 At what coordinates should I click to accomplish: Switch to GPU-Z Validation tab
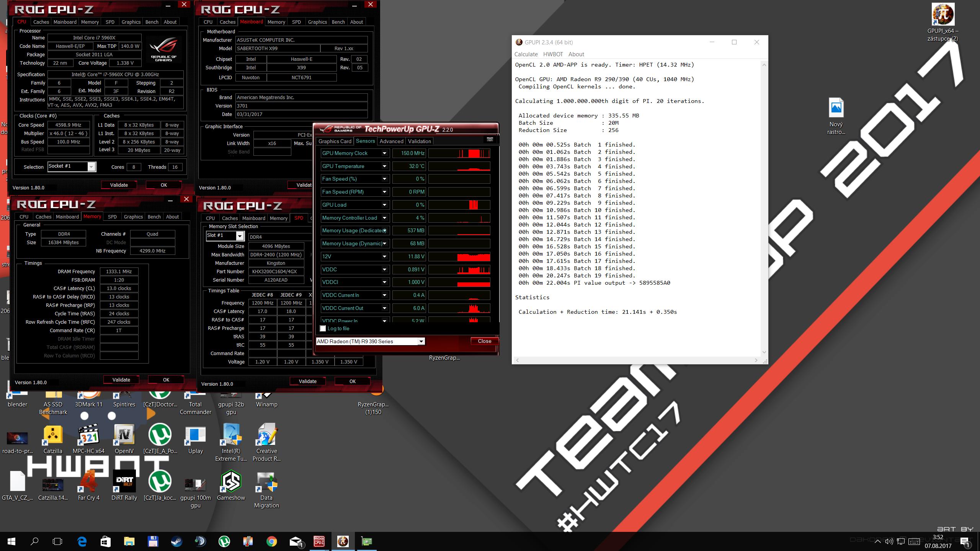pyautogui.click(x=420, y=141)
